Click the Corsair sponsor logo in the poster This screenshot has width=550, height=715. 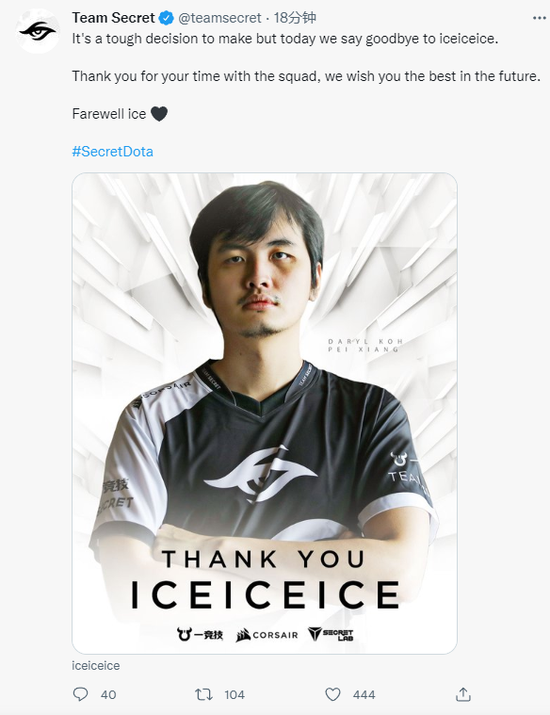coord(267,635)
